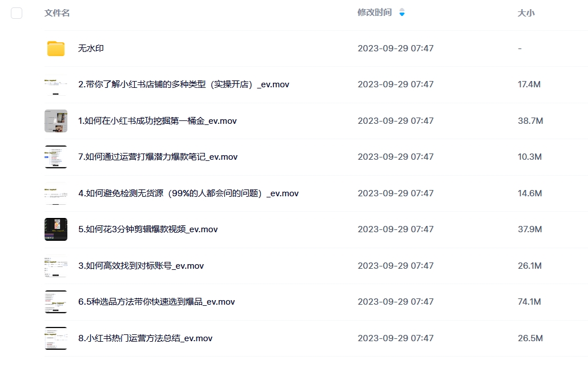Open the 4.如何避免检测无货源 video file
Viewport: 588px width, 376px height.
(x=188, y=193)
